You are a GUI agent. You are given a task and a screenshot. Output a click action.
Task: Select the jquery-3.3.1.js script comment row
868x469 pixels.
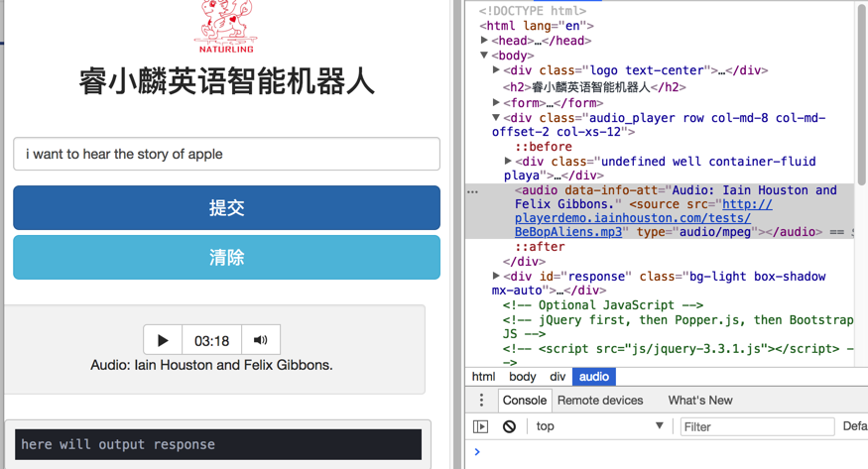pos(679,355)
